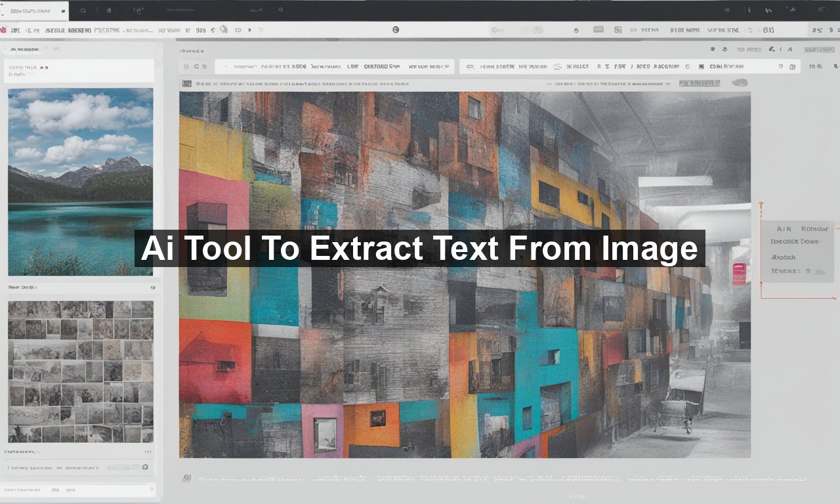Click the colorful building collage main image
Image resolution: width=840 pixels, height=504 pixels.
click(x=465, y=274)
